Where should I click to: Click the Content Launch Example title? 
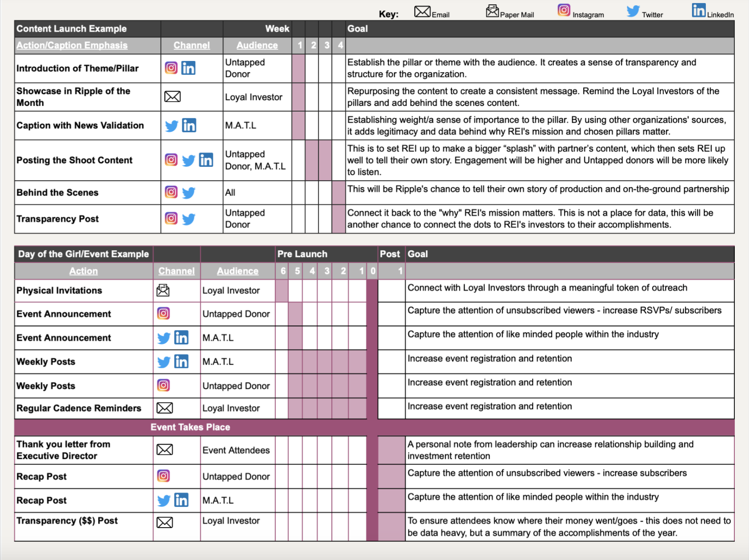[72, 29]
